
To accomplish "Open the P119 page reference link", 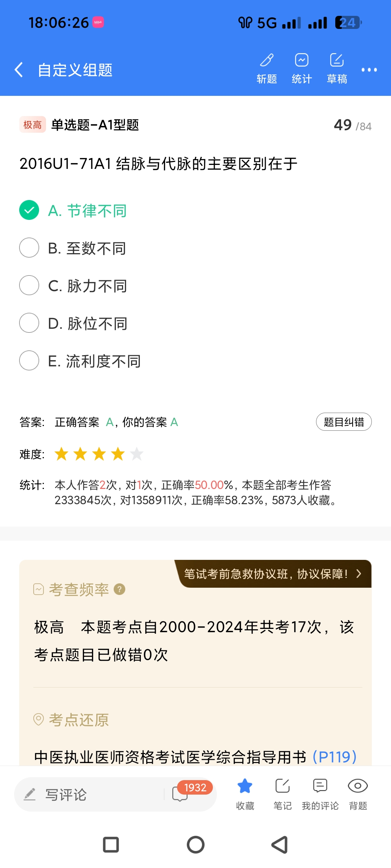I will click(x=335, y=757).
